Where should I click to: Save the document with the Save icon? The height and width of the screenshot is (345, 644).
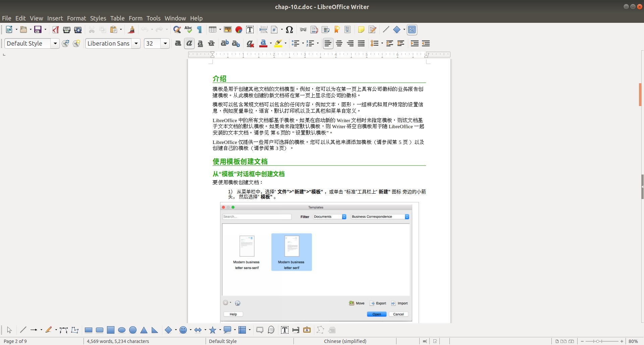click(x=38, y=30)
